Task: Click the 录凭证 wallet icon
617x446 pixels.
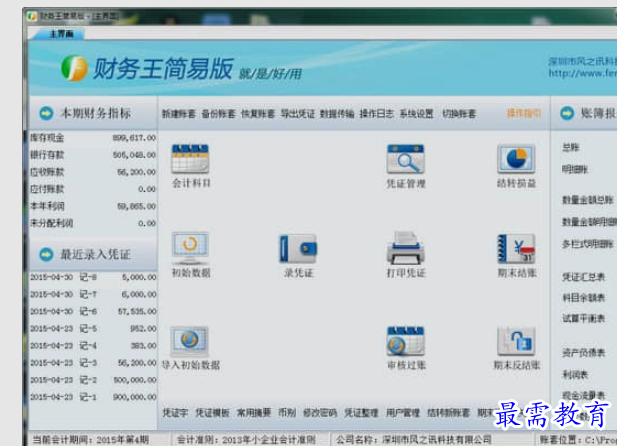Action: (298, 249)
